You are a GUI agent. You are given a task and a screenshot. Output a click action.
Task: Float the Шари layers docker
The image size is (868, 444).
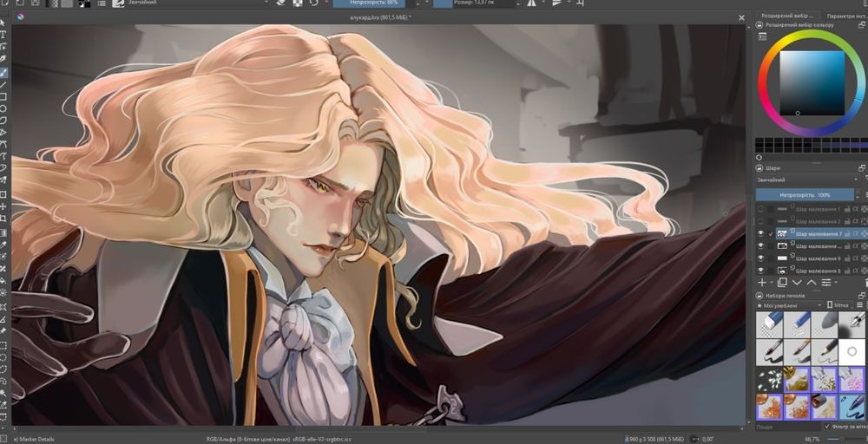pos(862,168)
